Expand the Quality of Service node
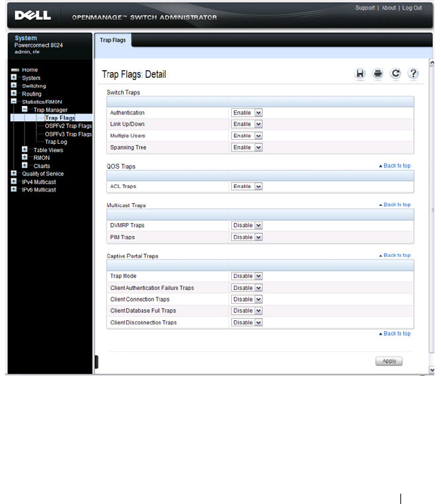Screen dimensions: 441x504 (14, 174)
